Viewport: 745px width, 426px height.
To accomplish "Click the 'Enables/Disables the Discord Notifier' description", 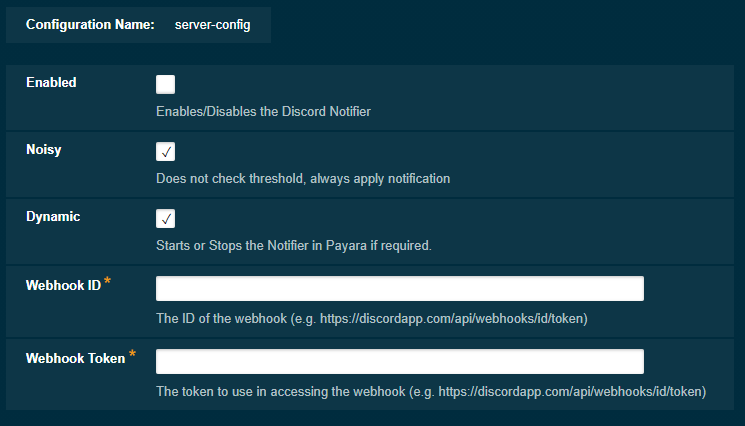I will (x=263, y=112).
